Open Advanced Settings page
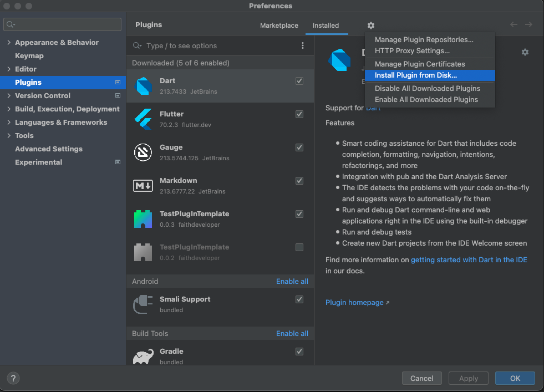This screenshot has width=544, height=392. point(49,149)
